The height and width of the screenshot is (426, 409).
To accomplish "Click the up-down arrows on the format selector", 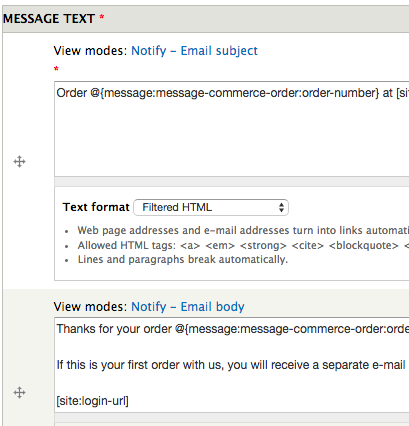I will point(281,207).
